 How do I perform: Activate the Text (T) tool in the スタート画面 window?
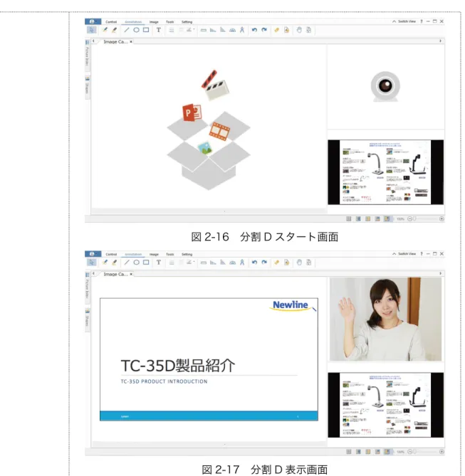pos(159,30)
